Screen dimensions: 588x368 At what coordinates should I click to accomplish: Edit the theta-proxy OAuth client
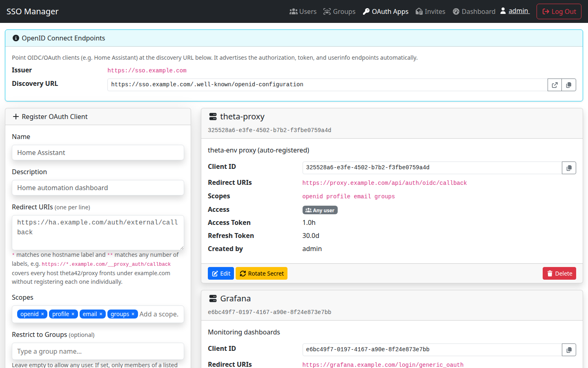coord(221,274)
